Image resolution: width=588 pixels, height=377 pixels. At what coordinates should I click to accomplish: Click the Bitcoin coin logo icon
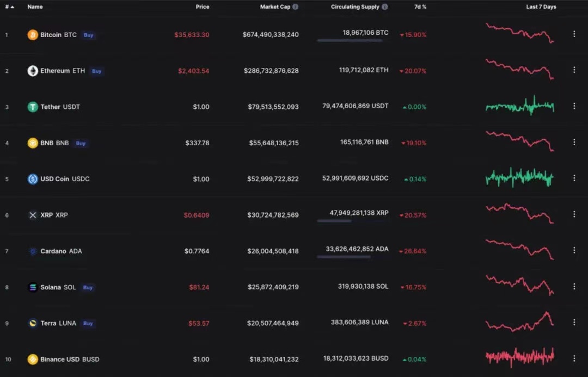33,35
